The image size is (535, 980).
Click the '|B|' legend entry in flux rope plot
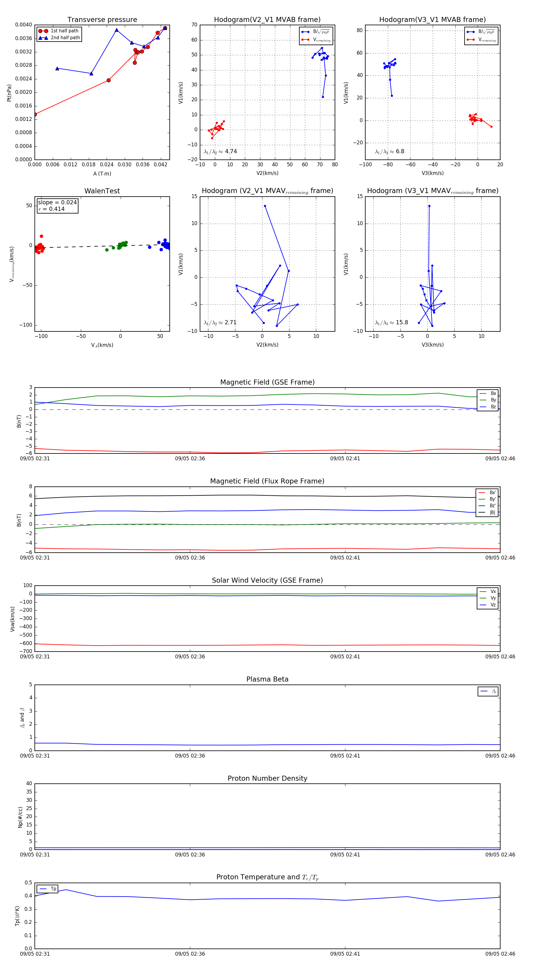point(487,513)
